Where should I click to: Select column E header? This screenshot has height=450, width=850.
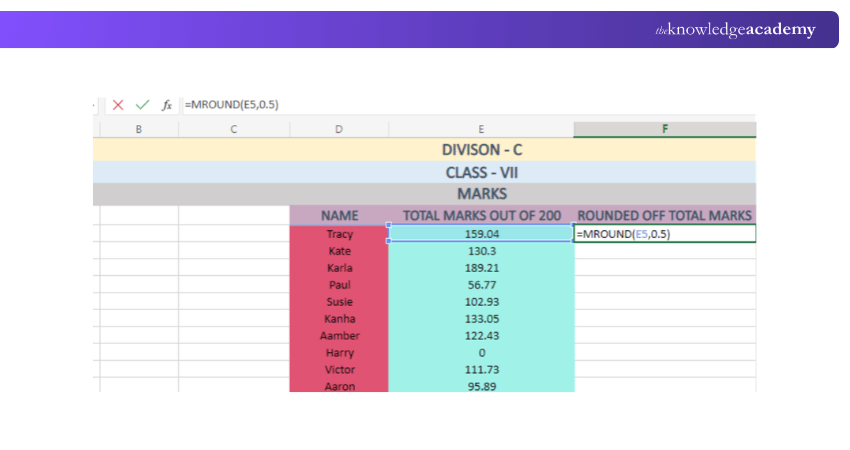[x=481, y=129]
